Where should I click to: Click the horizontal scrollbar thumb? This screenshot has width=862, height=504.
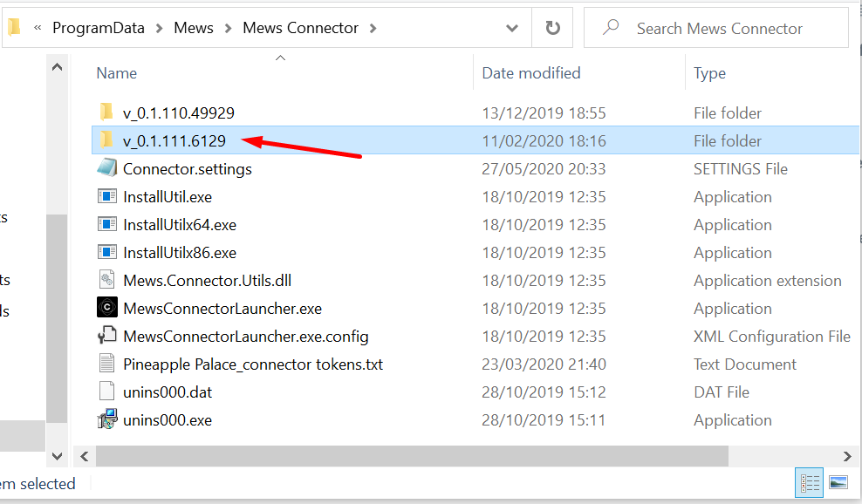point(413,456)
